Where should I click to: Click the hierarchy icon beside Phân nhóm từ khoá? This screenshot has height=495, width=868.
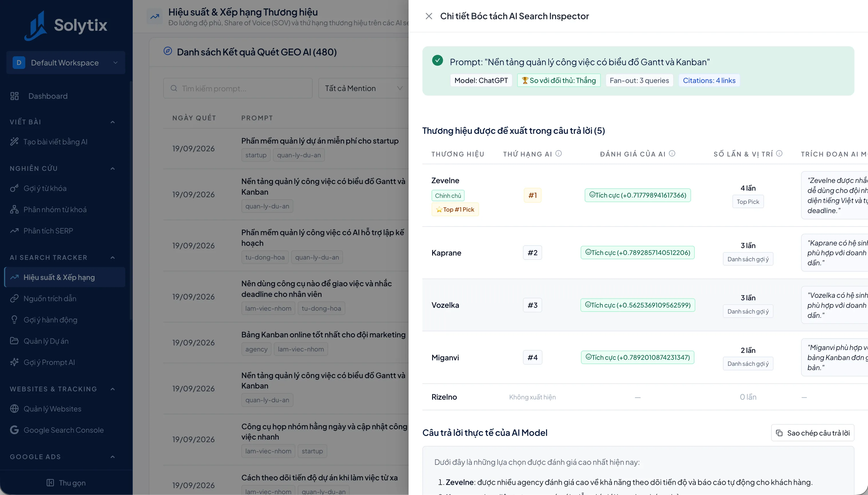(x=14, y=209)
